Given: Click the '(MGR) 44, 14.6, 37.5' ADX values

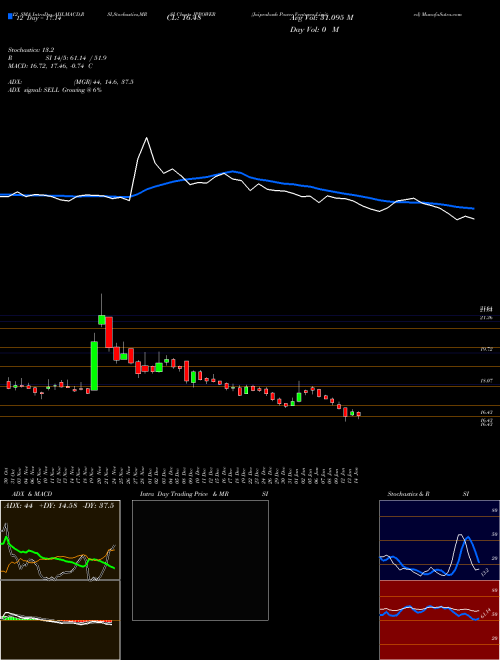Looking at the screenshot, I should [103, 82].
